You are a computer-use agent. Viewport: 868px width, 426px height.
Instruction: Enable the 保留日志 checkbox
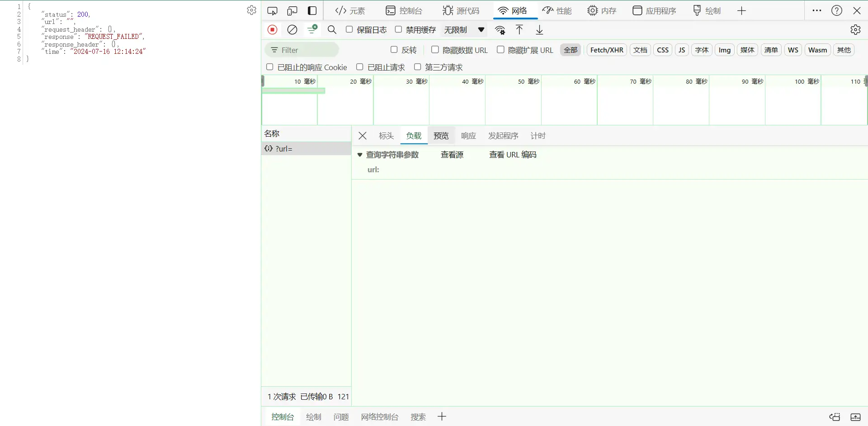click(x=349, y=29)
